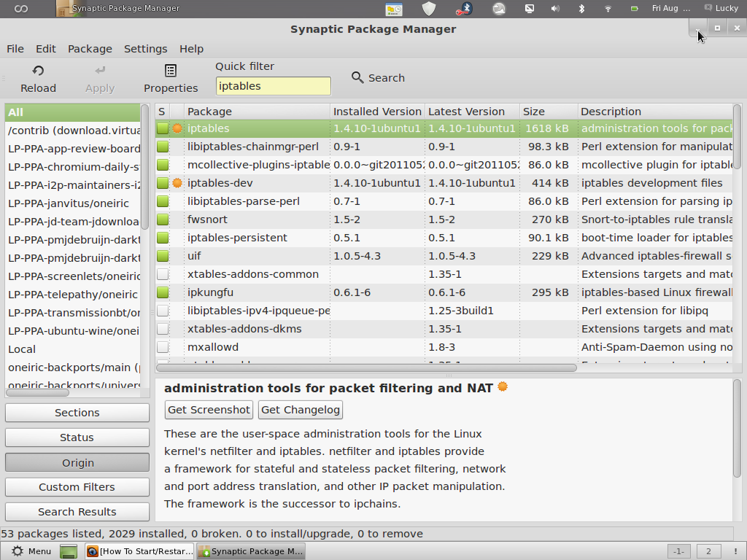Click the volume speaker icon in the top panel
747x560 pixels.
click(555, 9)
